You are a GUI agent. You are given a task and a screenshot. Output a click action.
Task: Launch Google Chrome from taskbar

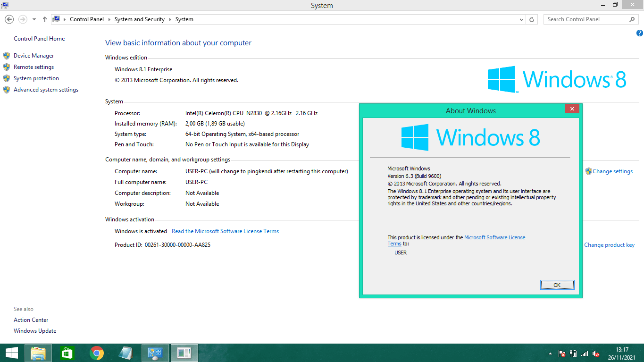[x=97, y=353]
